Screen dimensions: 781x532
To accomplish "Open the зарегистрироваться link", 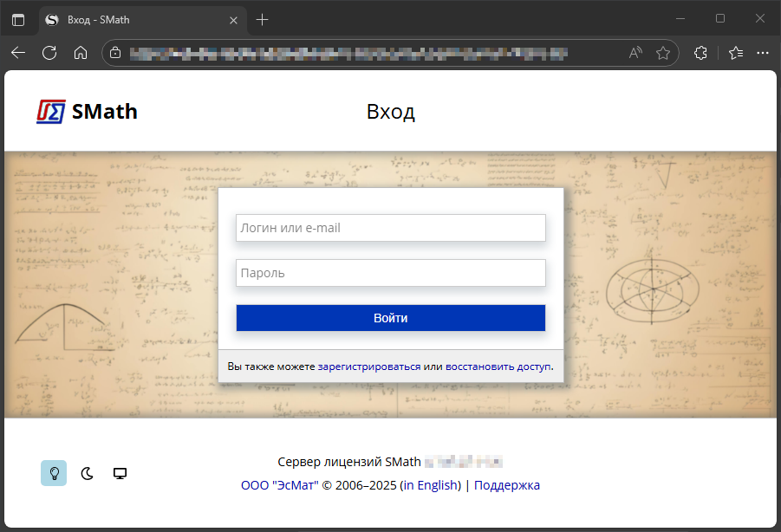I will click(x=369, y=367).
